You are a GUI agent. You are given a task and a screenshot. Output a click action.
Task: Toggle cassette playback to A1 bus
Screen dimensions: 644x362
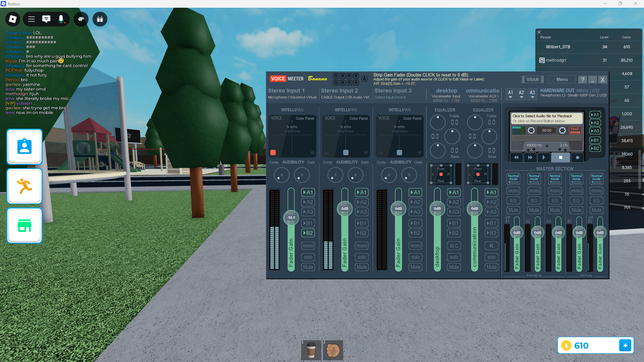[595, 115]
